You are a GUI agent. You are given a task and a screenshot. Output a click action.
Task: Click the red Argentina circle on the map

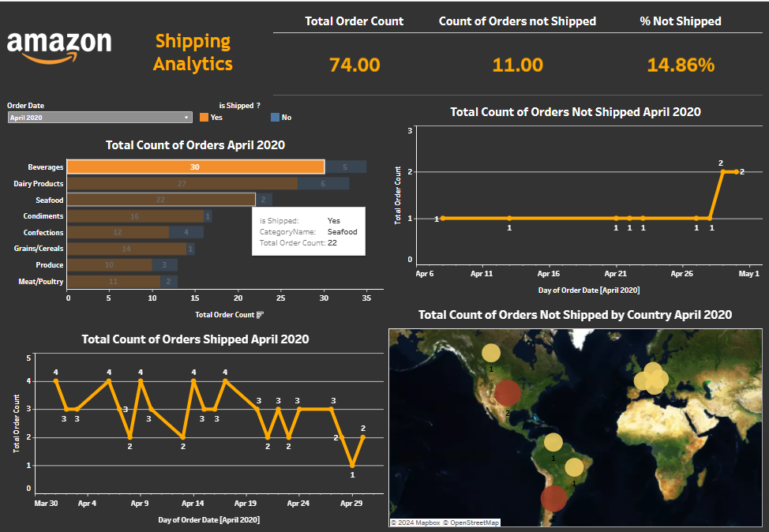[x=553, y=498]
